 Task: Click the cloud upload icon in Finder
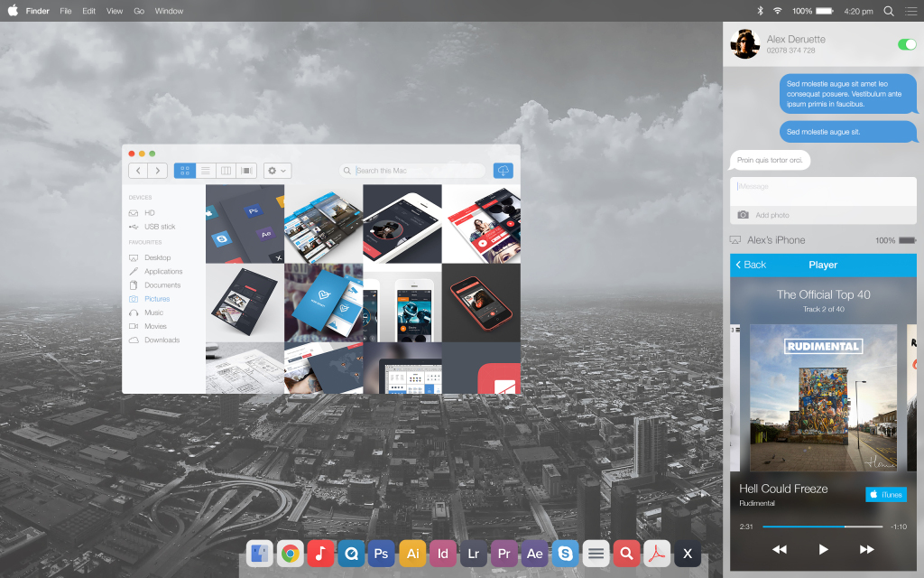[x=504, y=171]
